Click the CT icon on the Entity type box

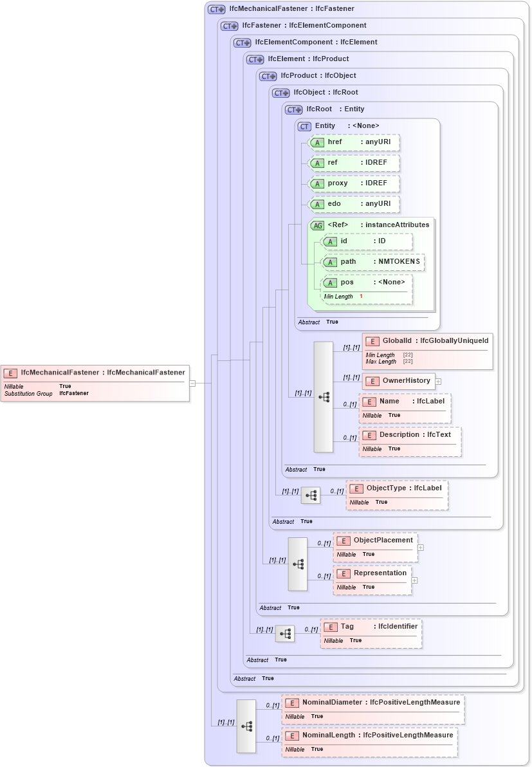(303, 125)
